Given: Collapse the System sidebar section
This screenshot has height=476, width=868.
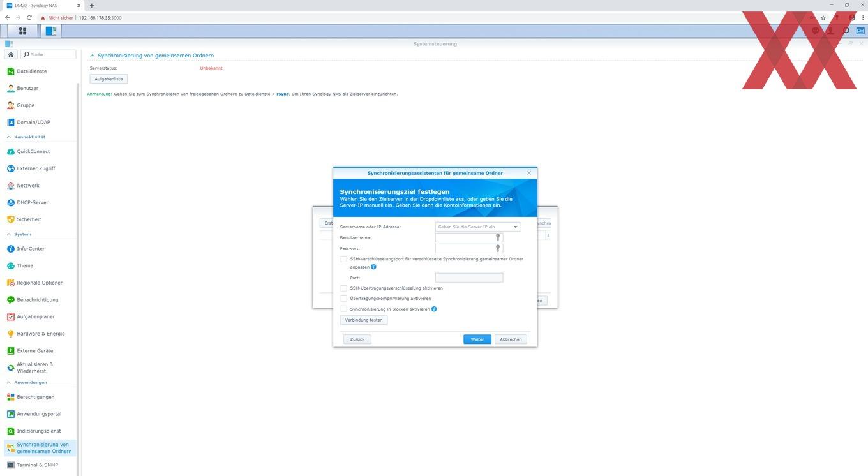Looking at the screenshot, I should (x=9, y=234).
